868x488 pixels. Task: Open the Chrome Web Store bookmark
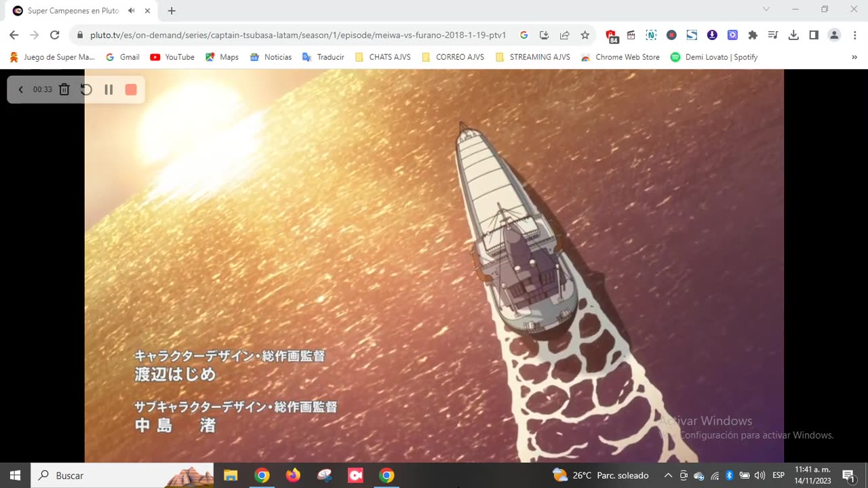(x=620, y=58)
